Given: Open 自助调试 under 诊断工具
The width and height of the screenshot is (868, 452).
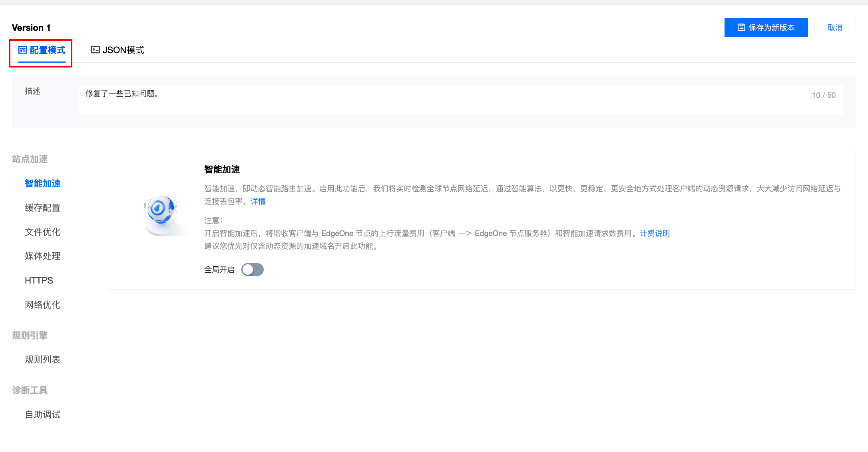Looking at the screenshot, I should pyautogui.click(x=43, y=414).
